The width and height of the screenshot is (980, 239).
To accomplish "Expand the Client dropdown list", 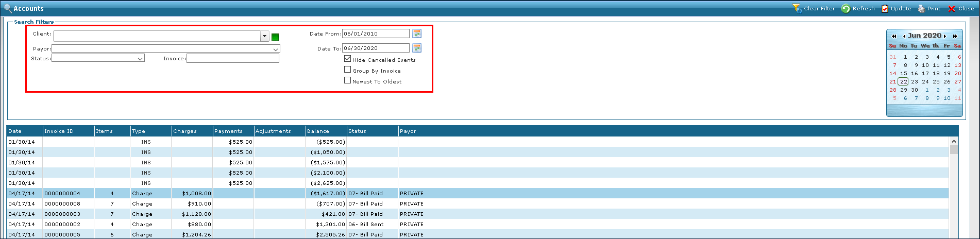I will [x=264, y=36].
